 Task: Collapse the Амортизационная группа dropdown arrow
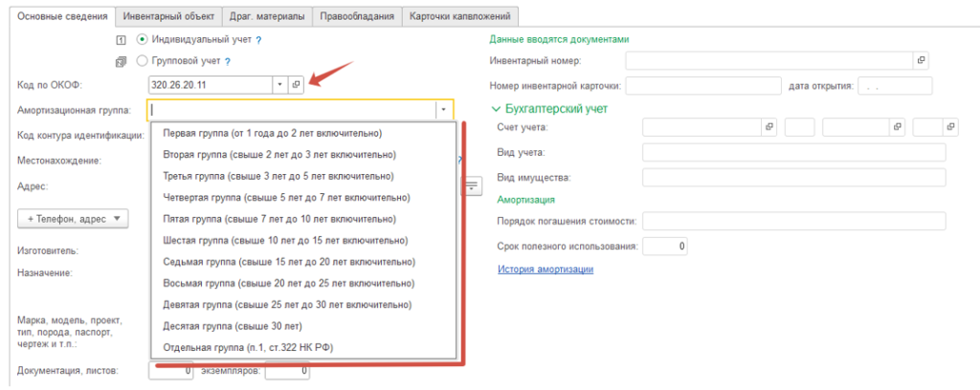(444, 109)
